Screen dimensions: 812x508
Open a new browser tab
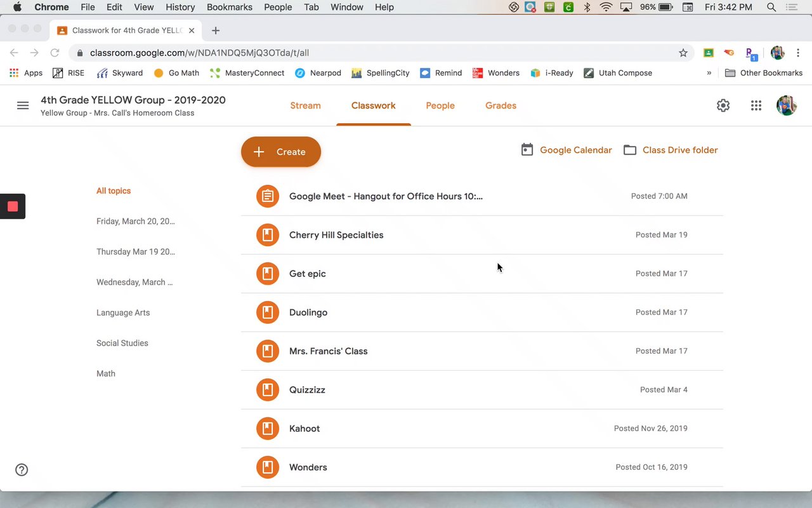click(216, 30)
